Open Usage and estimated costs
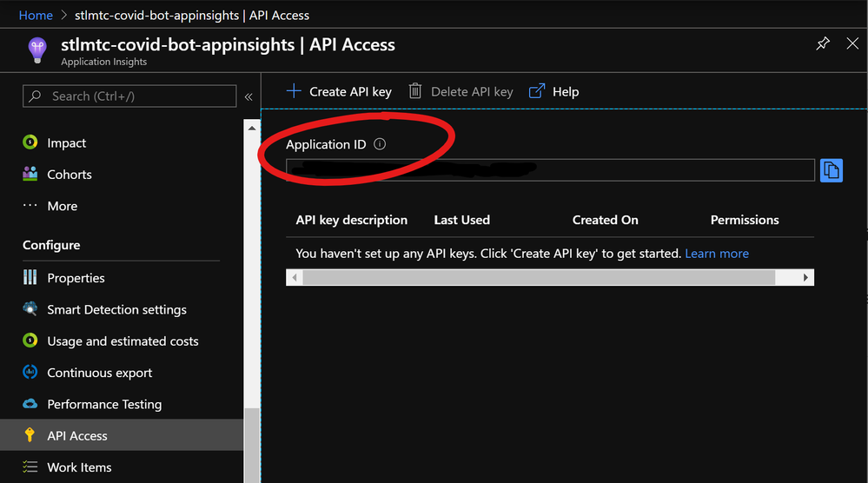868x483 pixels. (123, 341)
